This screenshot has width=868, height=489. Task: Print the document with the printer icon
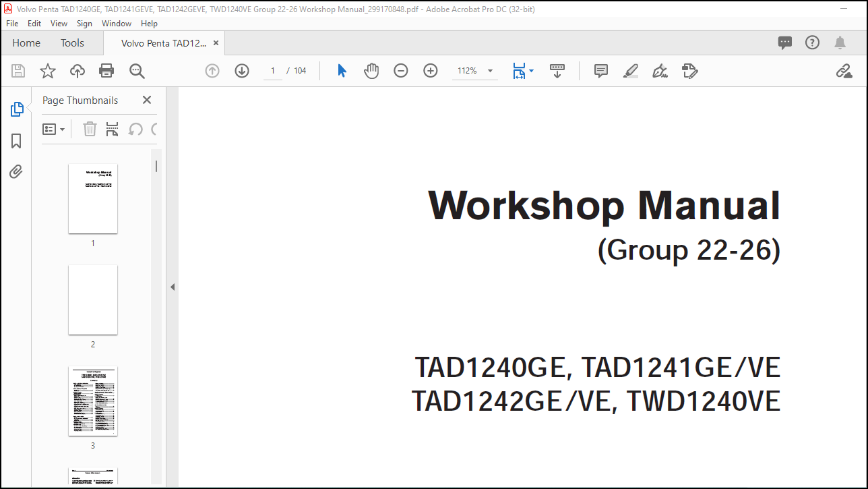click(106, 71)
